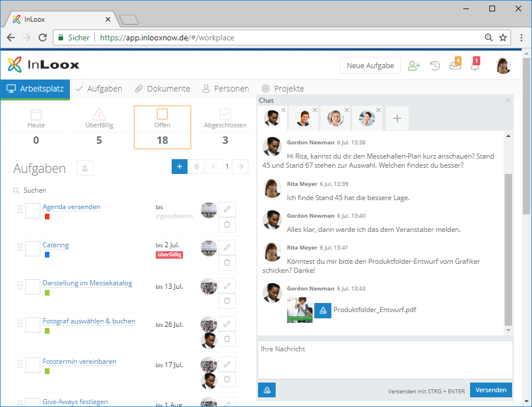Viewport: 532px width, 407px height.
Task: Click the download icon beside Aufgaben heading
Action: (x=85, y=168)
